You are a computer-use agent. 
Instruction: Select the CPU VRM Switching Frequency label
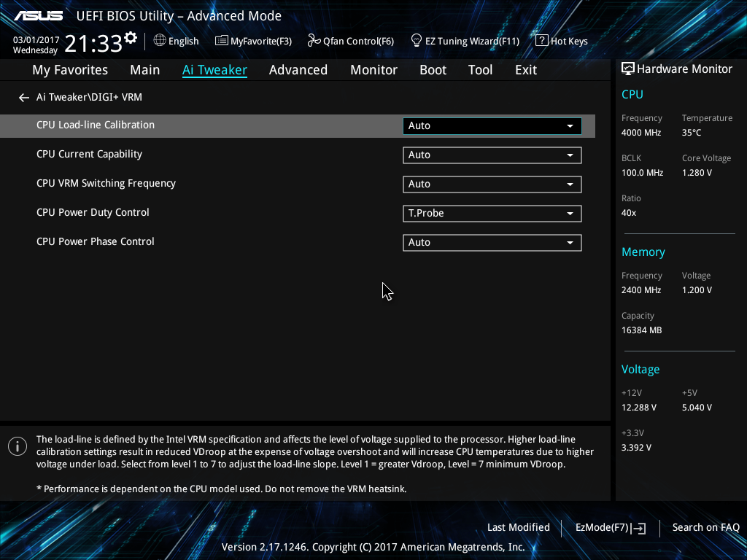point(106,183)
